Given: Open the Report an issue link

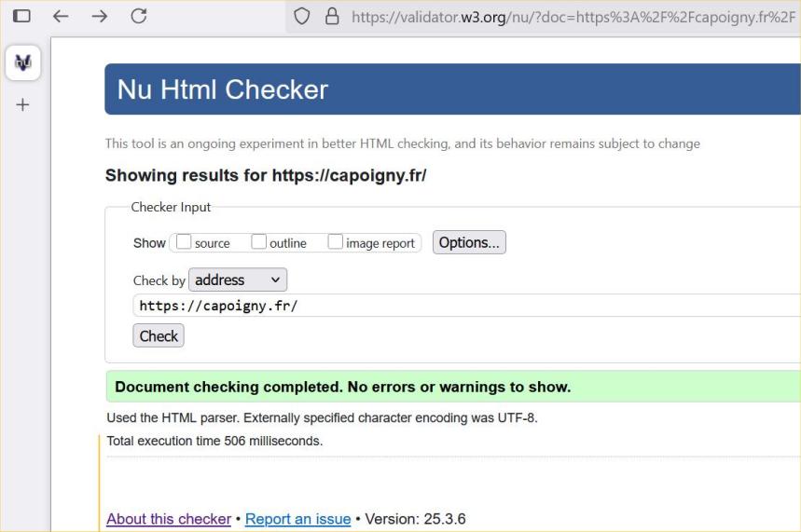Looking at the screenshot, I should point(297,519).
